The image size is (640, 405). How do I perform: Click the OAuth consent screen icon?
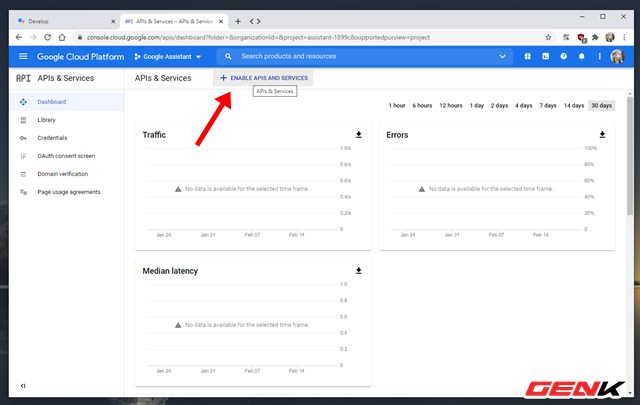pyautogui.click(x=23, y=156)
